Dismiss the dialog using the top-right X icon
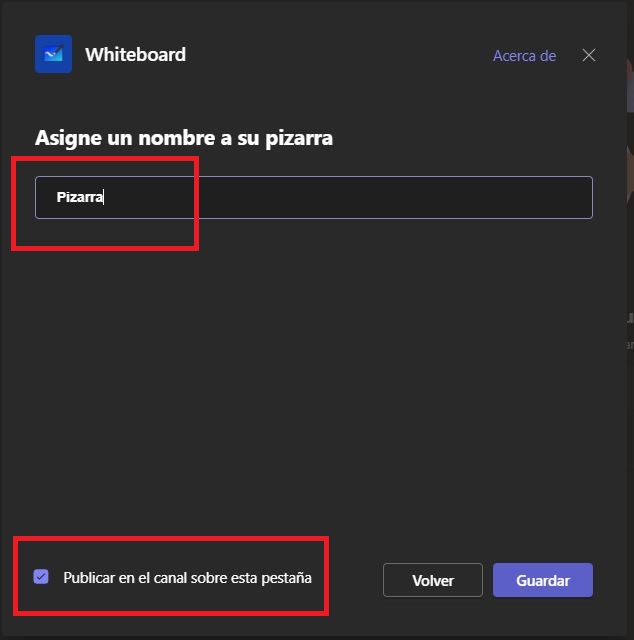Image resolution: width=634 pixels, height=640 pixels. point(589,55)
